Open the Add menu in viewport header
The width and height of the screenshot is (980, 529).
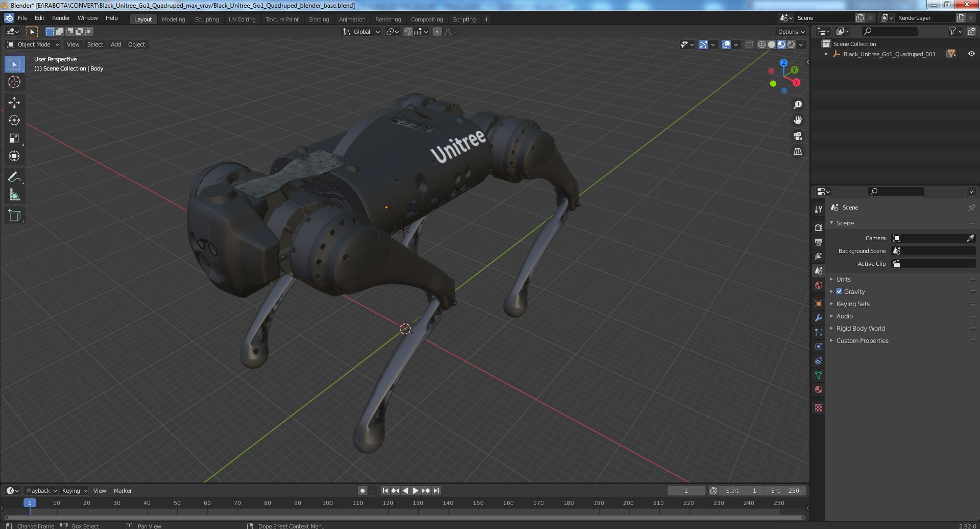tap(116, 44)
